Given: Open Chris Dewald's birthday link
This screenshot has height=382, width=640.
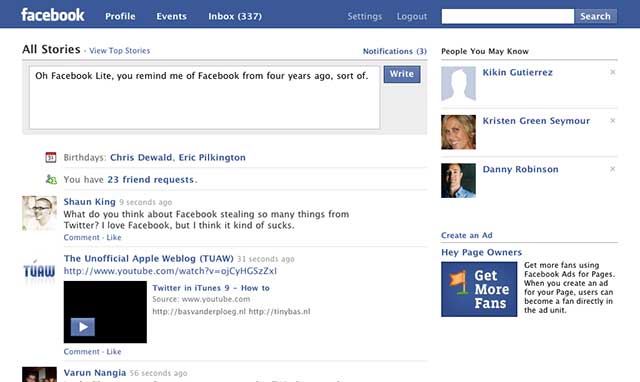Looking at the screenshot, I should (x=141, y=158).
